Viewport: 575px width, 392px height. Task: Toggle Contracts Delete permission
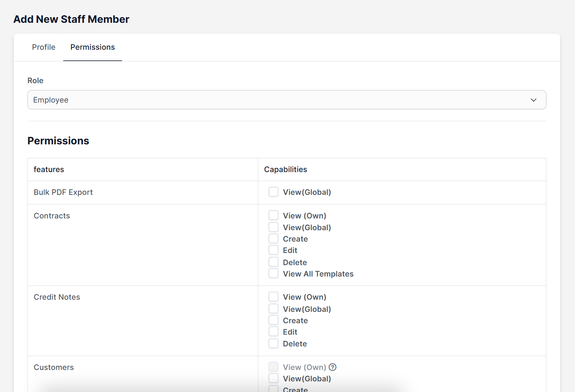click(x=273, y=262)
